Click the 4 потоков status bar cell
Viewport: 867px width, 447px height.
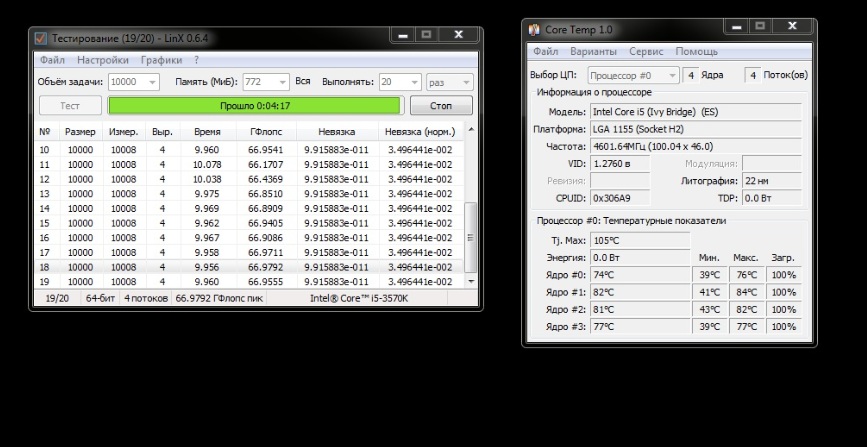[146, 298]
